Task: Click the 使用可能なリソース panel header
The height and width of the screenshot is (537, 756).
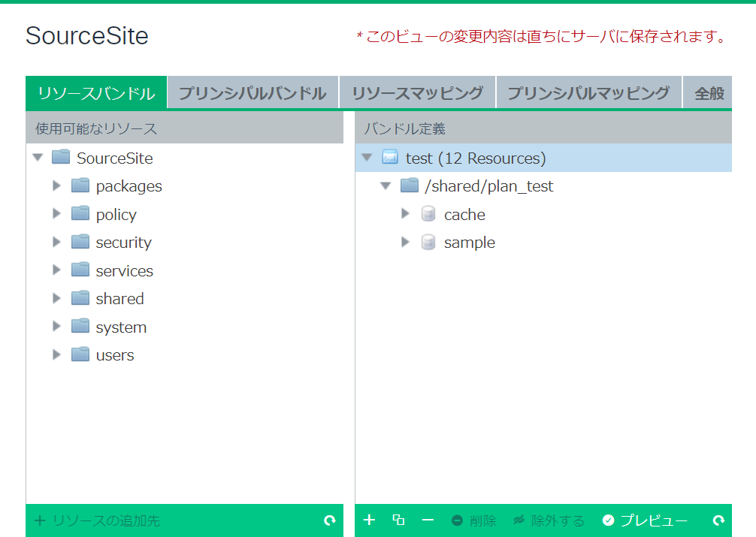Action: [185, 128]
